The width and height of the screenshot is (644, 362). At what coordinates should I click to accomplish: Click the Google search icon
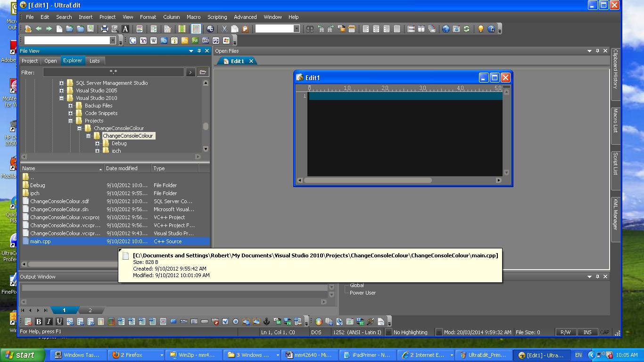click(x=133, y=41)
